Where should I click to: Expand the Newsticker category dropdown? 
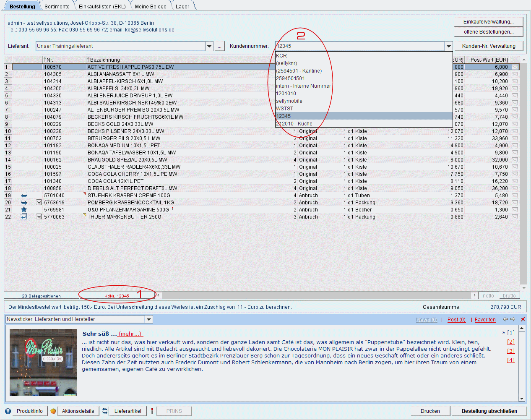click(x=149, y=320)
